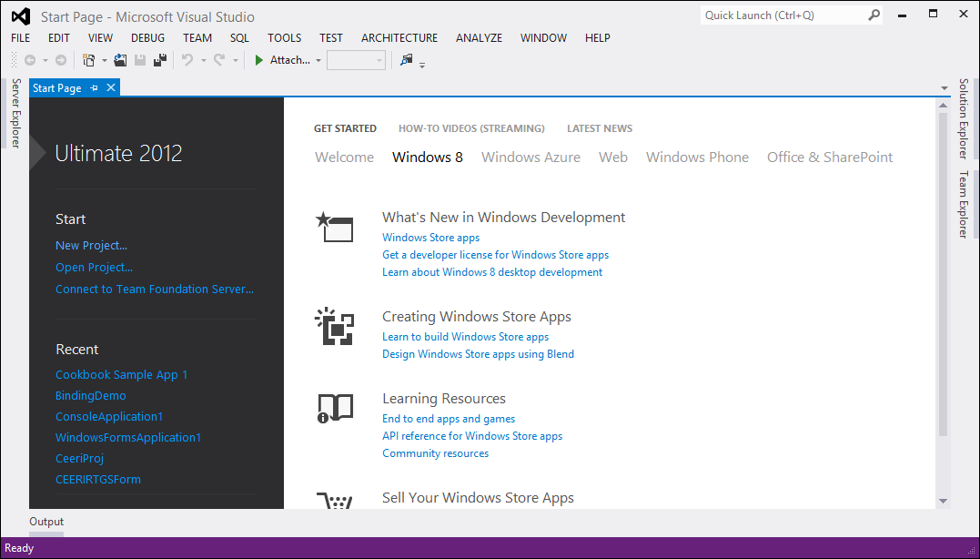Click the Open Project... link

pyautogui.click(x=94, y=267)
